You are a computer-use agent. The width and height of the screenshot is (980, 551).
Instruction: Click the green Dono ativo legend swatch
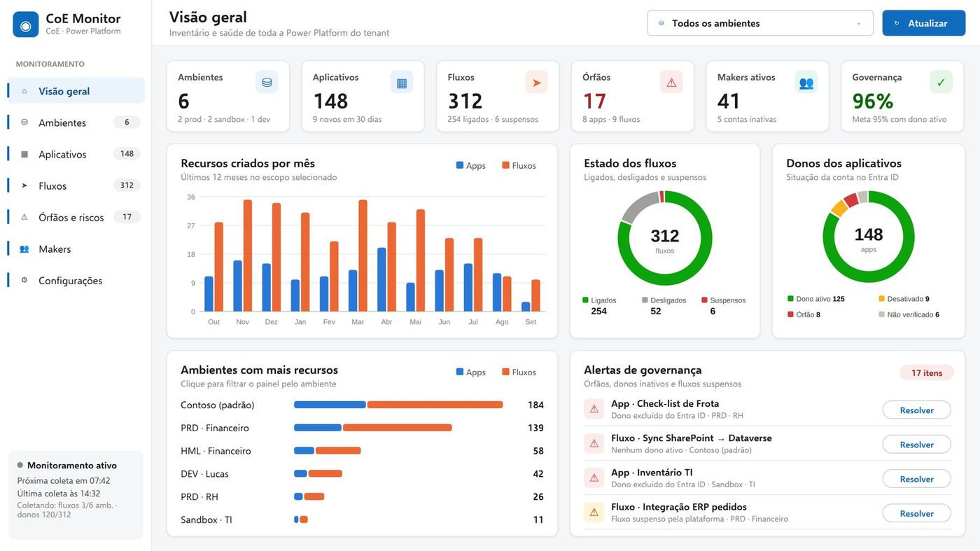[x=790, y=298]
